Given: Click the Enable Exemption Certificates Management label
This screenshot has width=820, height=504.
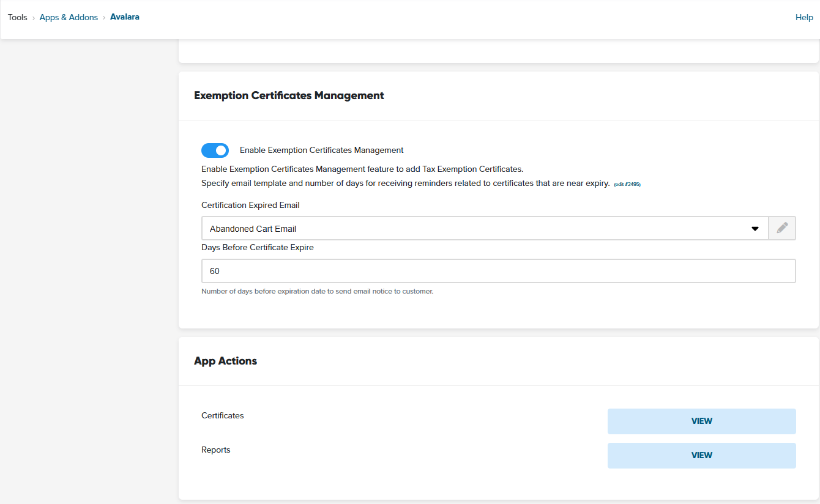Looking at the screenshot, I should pyautogui.click(x=322, y=150).
